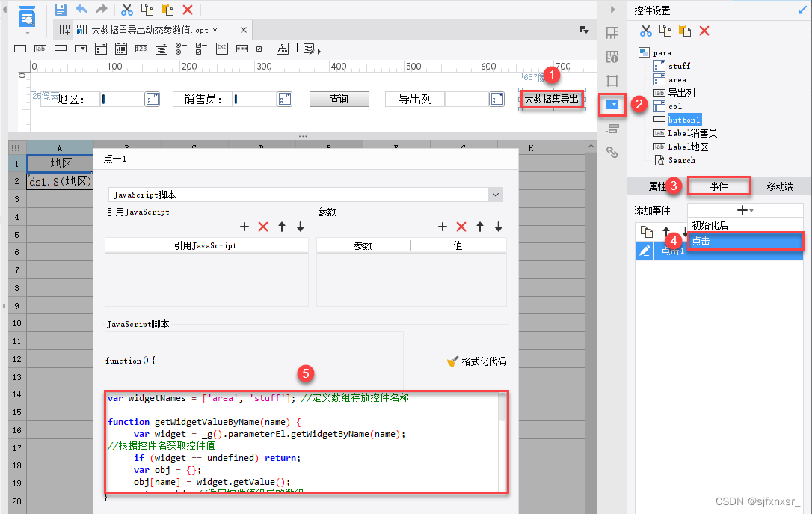
Task: Open the 销售员 combo box dropdown
Action: point(285,99)
